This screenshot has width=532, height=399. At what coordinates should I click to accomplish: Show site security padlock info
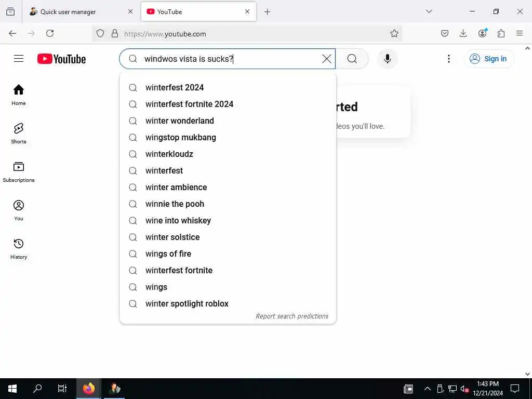(x=115, y=33)
